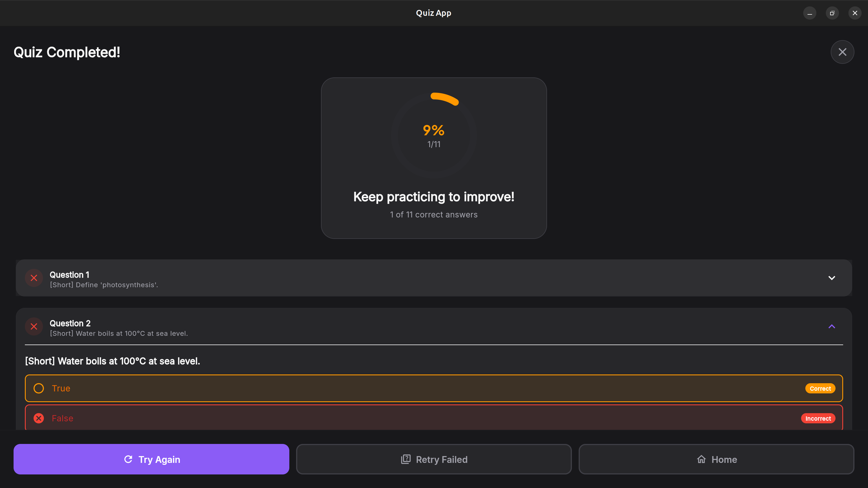868x488 pixels.
Task: Click the red X circle beside False
Action: click(39, 418)
